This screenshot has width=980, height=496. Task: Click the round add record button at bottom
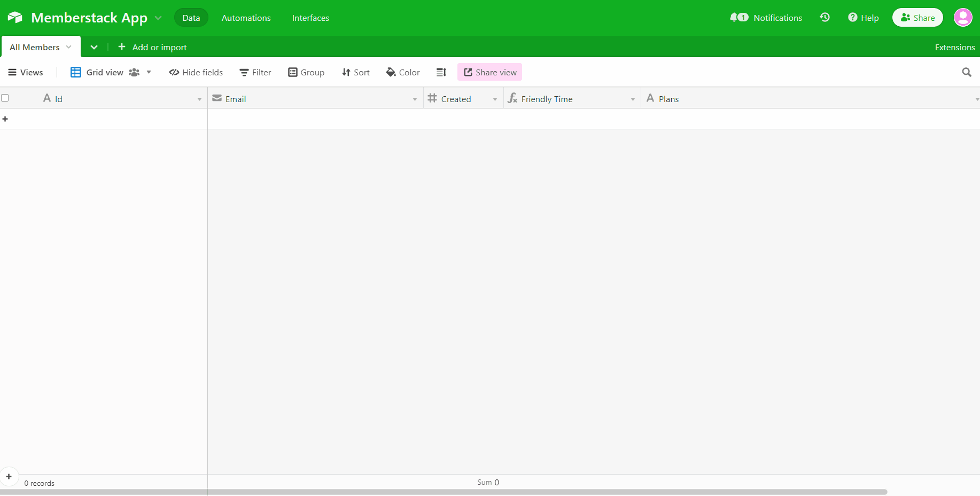9,476
